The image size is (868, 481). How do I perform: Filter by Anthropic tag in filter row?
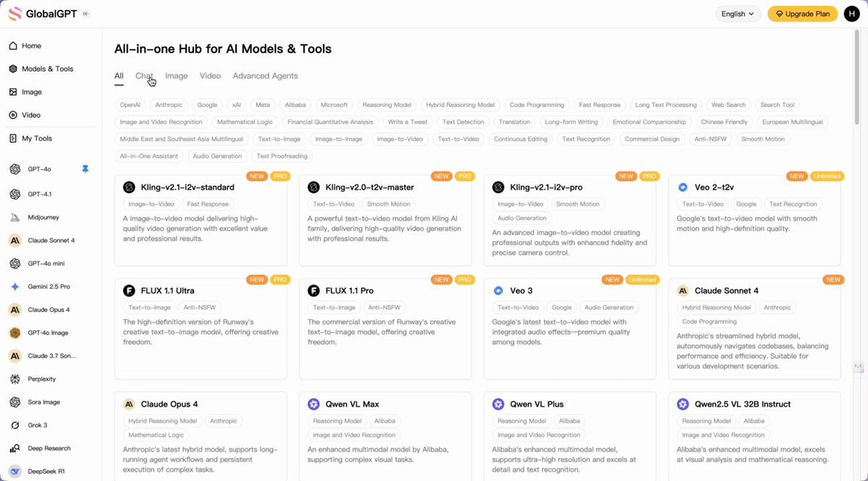point(169,105)
